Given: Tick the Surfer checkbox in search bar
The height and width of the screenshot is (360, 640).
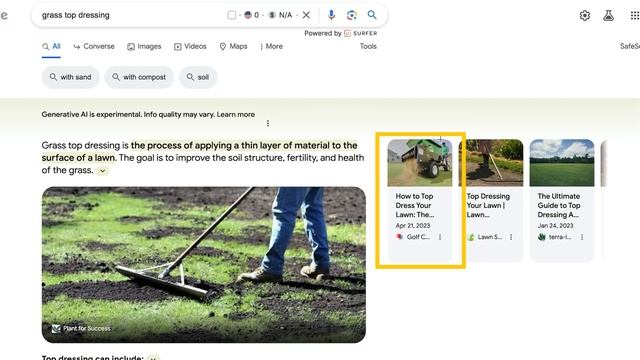Looking at the screenshot, I should [231, 15].
